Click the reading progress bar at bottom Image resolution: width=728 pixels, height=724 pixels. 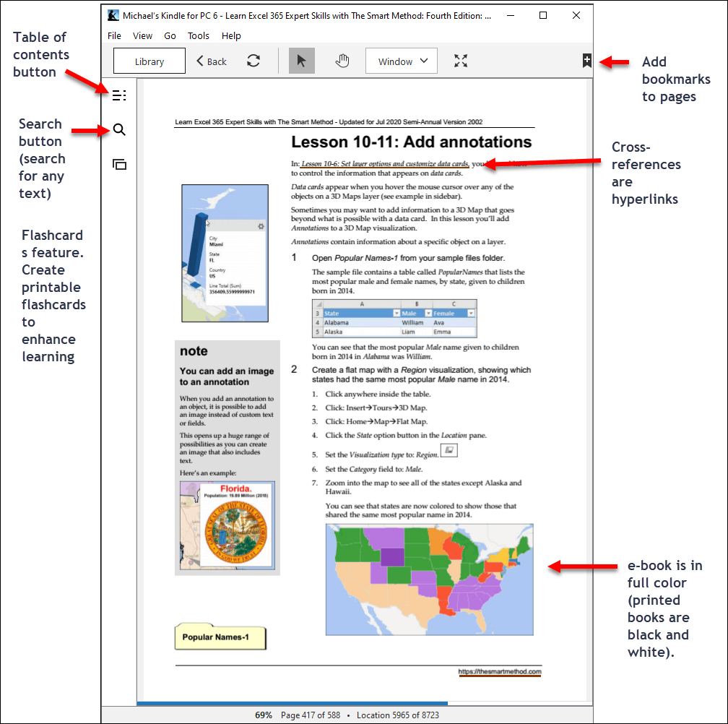(x=365, y=704)
